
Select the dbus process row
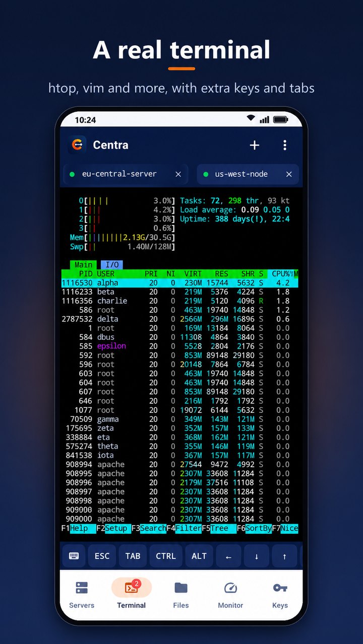click(179, 337)
